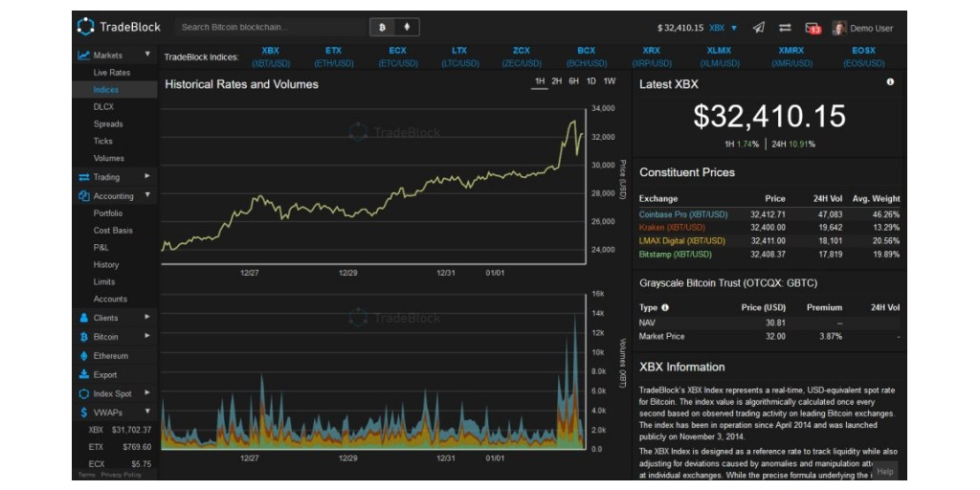Image resolution: width=980 pixels, height=490 pixels.
Task: Click into the Search Bitcoin blockchain field
Action: click(x=272, y=28)
